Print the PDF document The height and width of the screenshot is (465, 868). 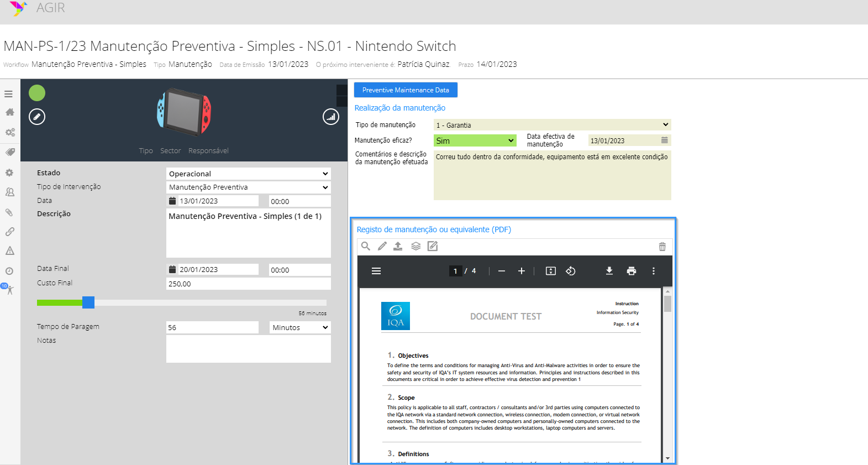(x=632, y=271)
